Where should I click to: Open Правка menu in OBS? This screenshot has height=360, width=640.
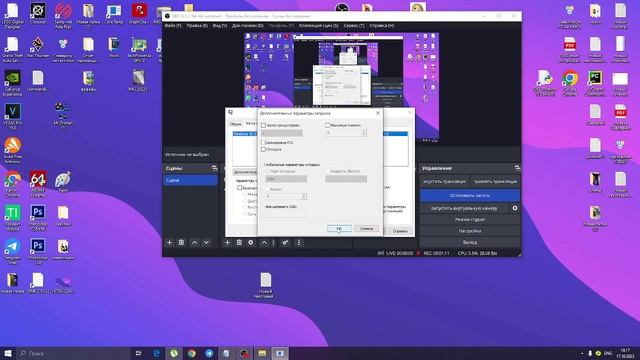click(197, 25)
